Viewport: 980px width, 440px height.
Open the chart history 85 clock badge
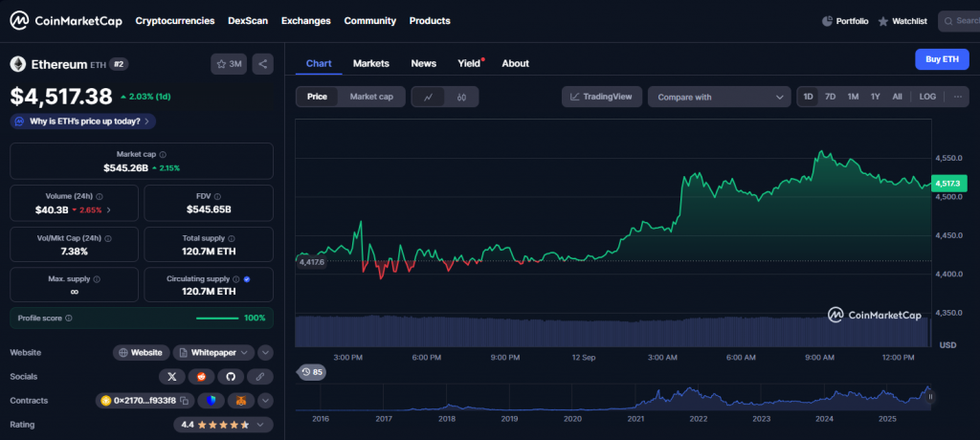point(311,372)
